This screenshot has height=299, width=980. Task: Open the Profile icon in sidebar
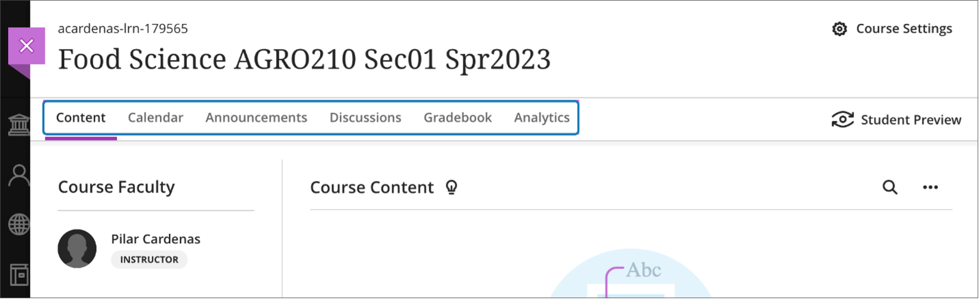19,175
